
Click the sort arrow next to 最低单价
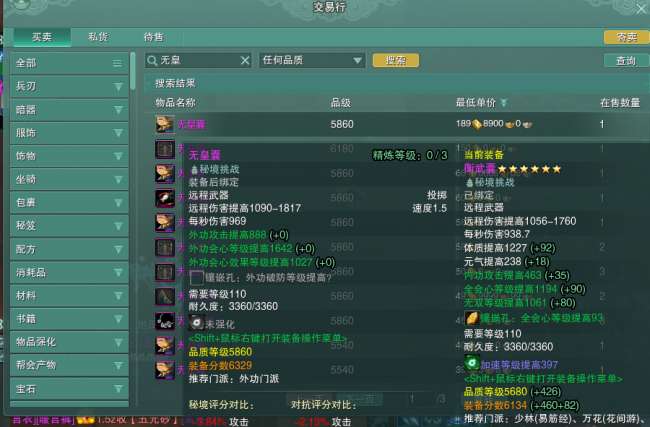click(504, 102)
